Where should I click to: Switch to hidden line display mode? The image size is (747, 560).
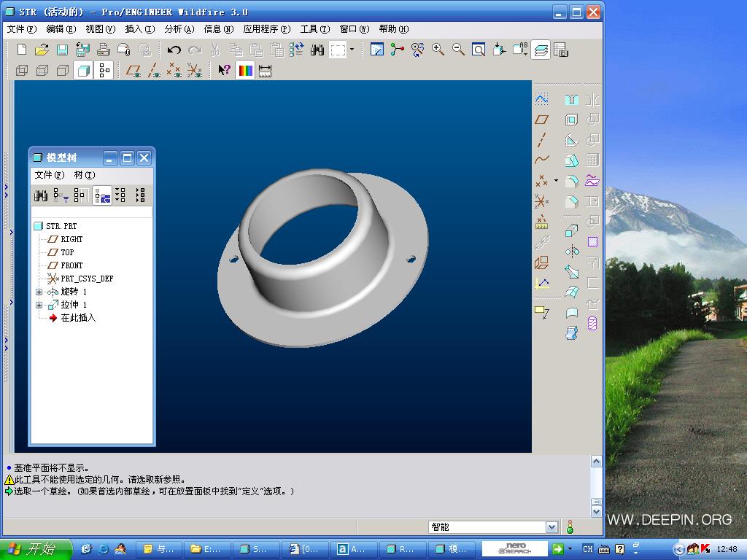(x=42, y=71)
